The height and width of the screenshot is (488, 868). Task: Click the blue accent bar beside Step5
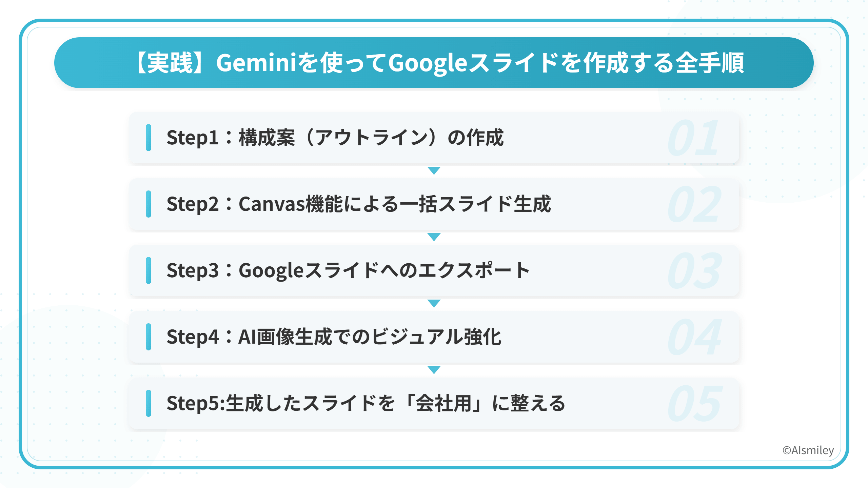pos(149,403)
